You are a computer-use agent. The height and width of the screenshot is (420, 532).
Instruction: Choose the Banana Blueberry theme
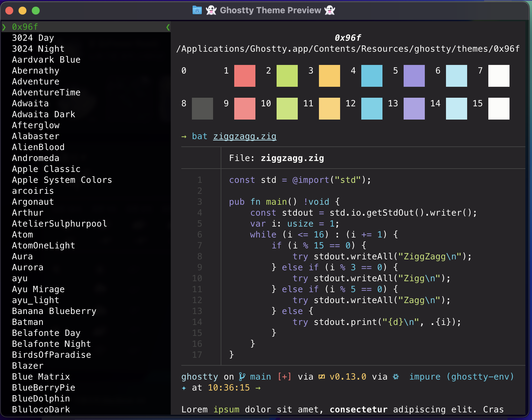point(54,311)
